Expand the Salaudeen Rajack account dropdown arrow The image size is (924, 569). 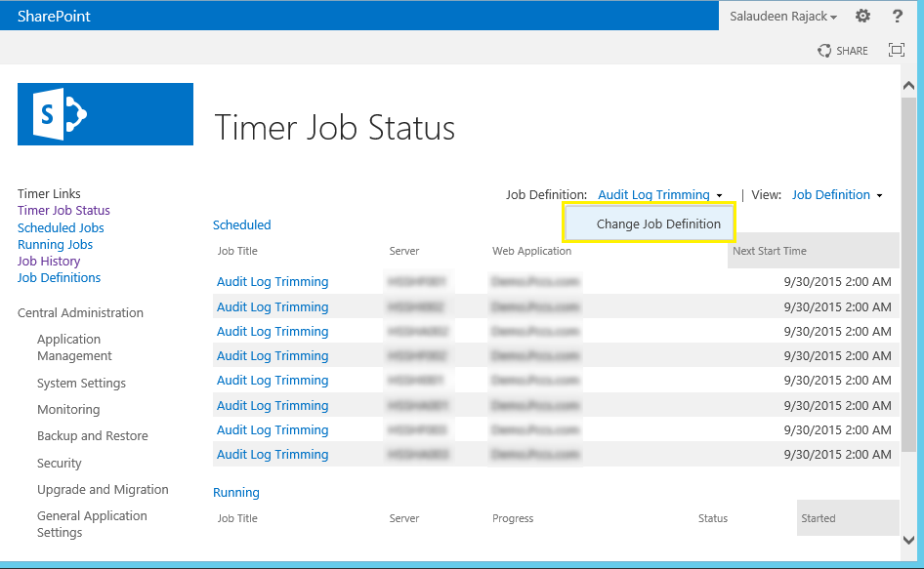[836, 17]
